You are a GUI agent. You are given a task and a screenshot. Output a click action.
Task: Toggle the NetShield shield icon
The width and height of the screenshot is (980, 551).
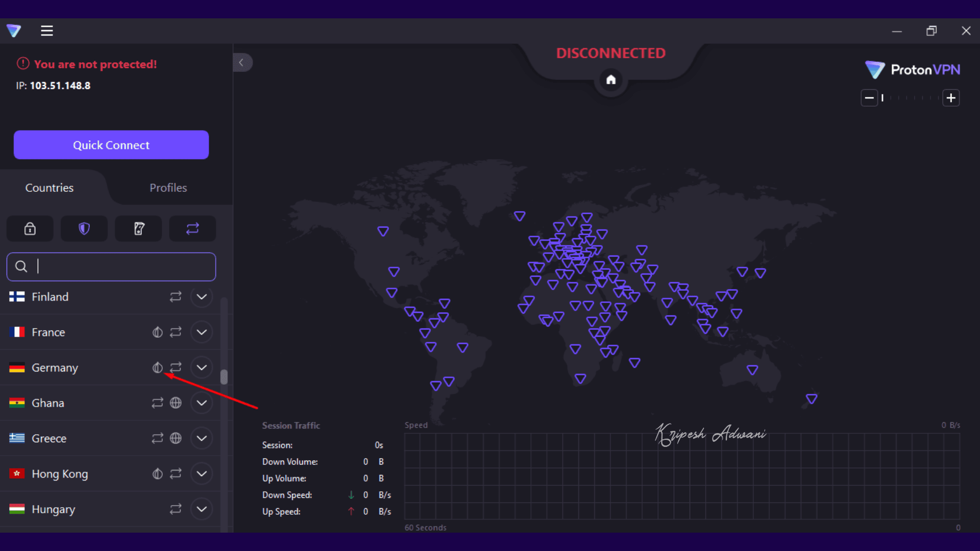(84, 229)
